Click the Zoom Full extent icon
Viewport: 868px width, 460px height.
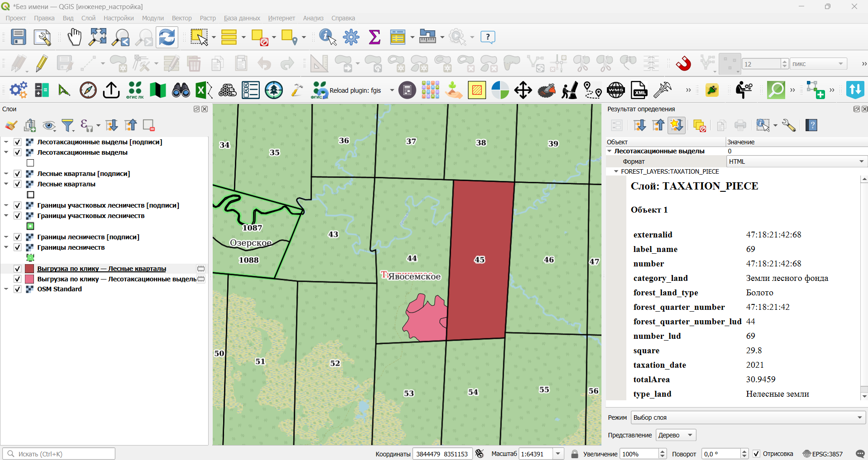pos(98,37)
